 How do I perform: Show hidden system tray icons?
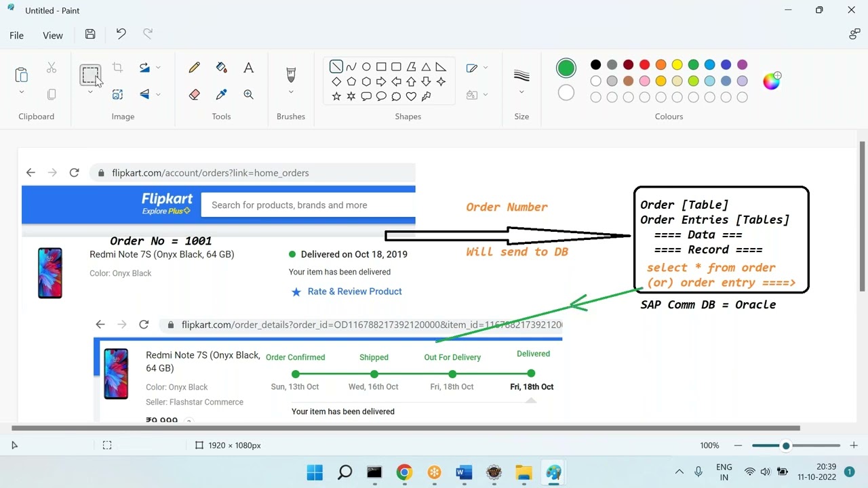(x=679, y=472)
